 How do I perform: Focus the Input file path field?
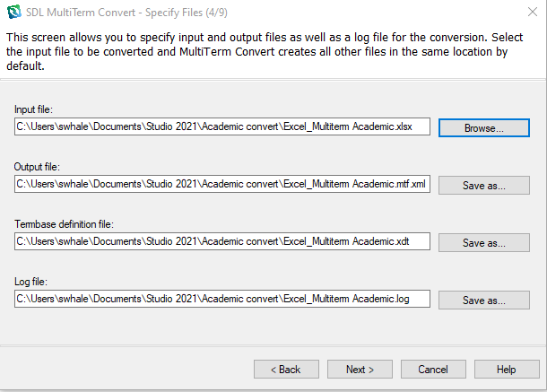click(222, 126)
